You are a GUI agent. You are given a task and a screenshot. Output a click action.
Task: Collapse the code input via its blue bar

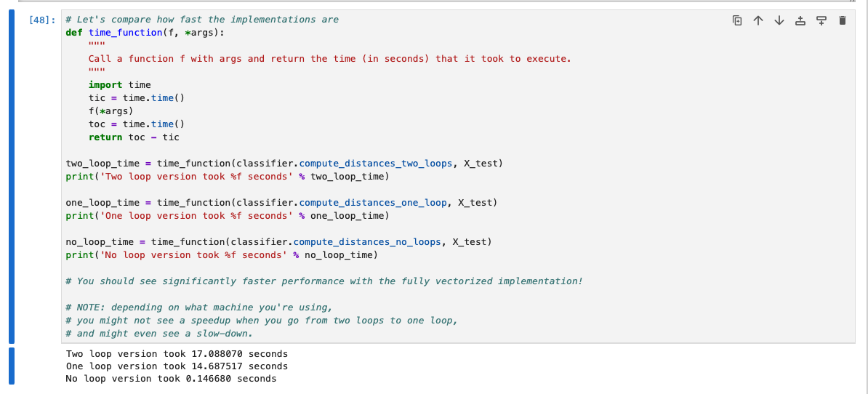pyautogui.click(x=11, y=176)
